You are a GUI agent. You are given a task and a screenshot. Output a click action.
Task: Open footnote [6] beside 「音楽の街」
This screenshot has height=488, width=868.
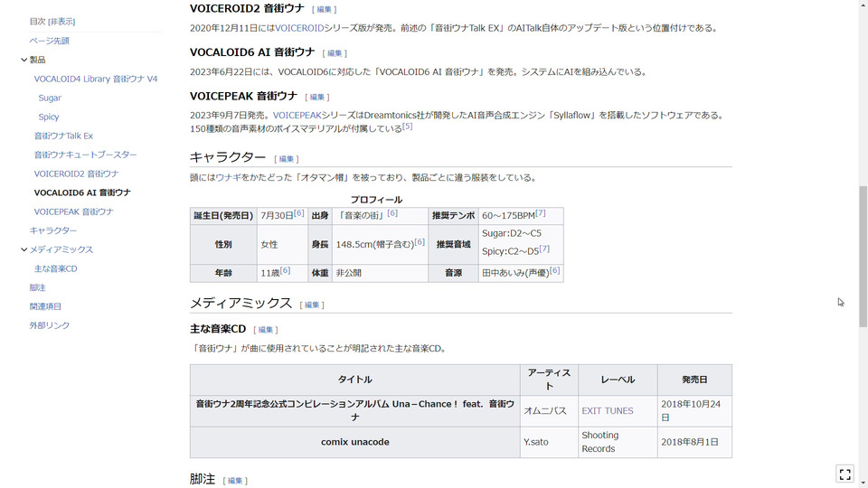pos(392,213)
